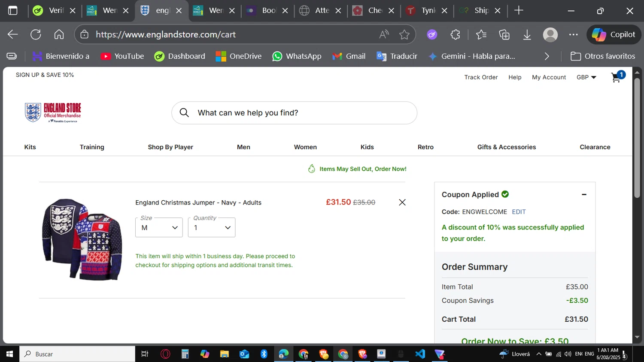
Task: Open the tab actions menu icon
Action: (13, 10)
